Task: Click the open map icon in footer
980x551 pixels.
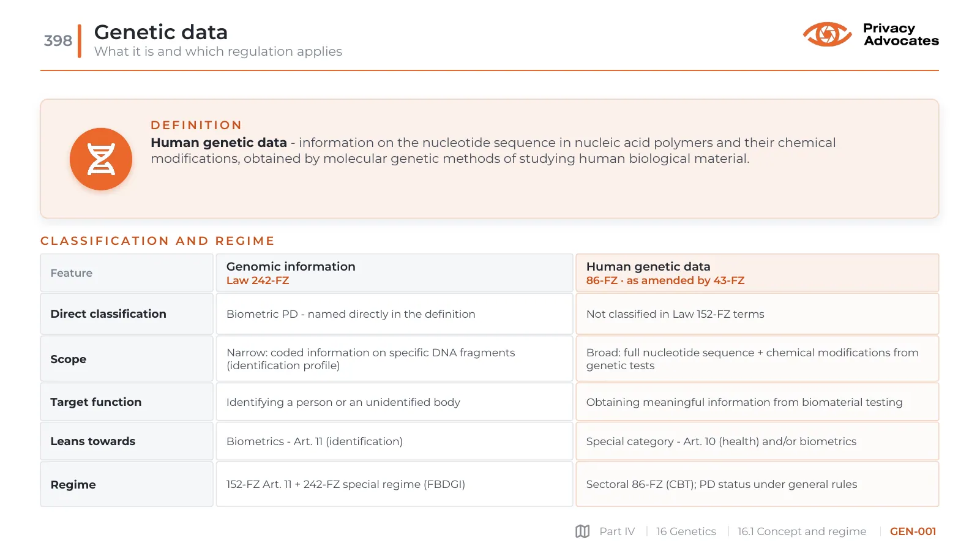Action: click(x=582, y=531)
